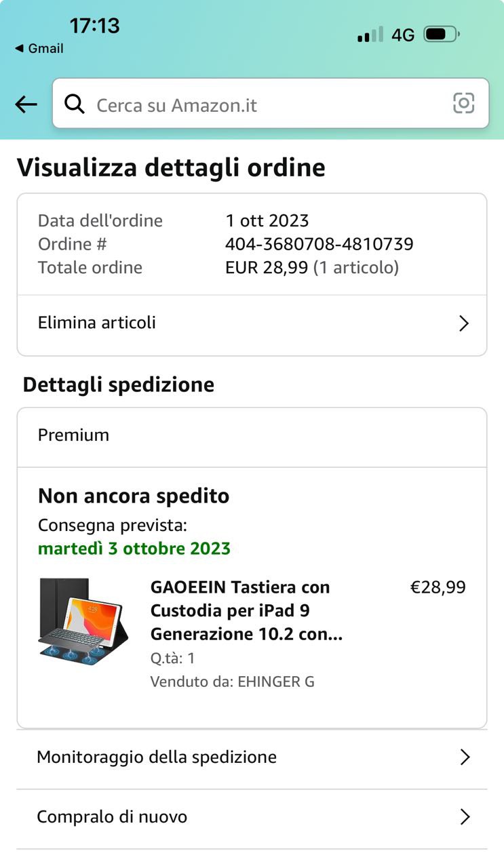Tap the 17:13 clock in status bar
The image size is (504, 868).
pos(94,26)
